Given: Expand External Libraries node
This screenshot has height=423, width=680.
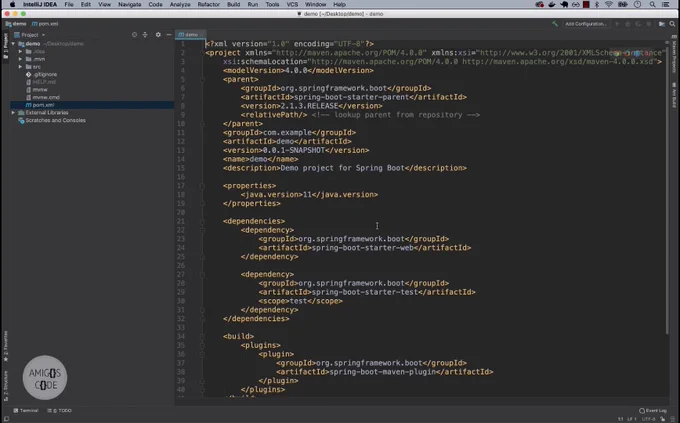Looking at the screenshot, I should coord(13,112).
